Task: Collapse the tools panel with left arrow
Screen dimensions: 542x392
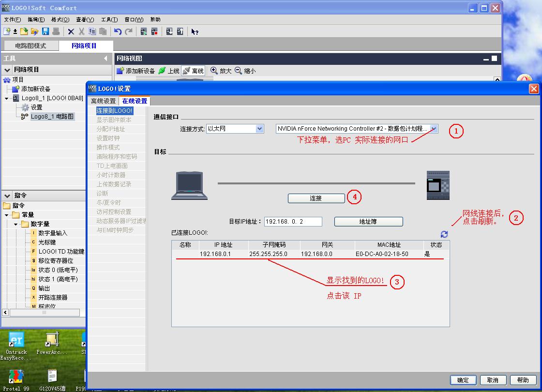Action: [x=105, y=59]
